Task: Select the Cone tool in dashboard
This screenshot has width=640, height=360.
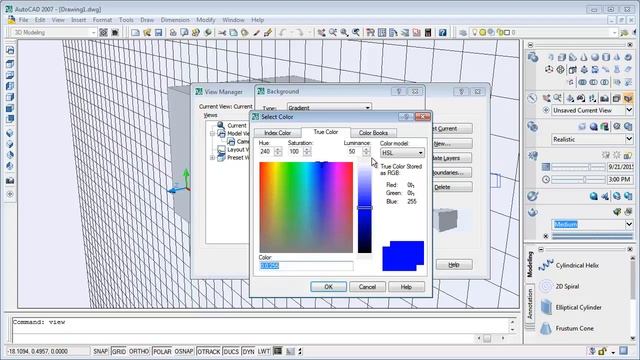Action: 584,58
